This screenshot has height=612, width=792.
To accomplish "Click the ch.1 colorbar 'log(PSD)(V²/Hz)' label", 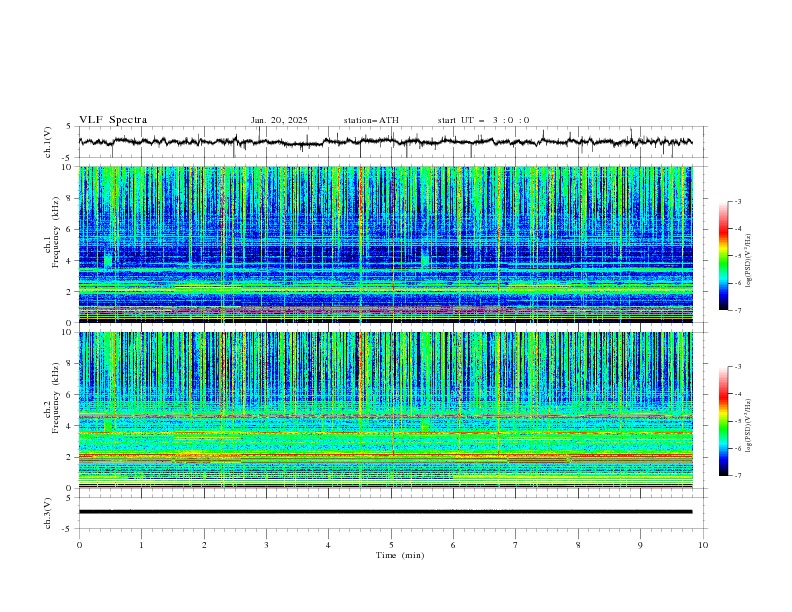I will (x=749, y=261).
